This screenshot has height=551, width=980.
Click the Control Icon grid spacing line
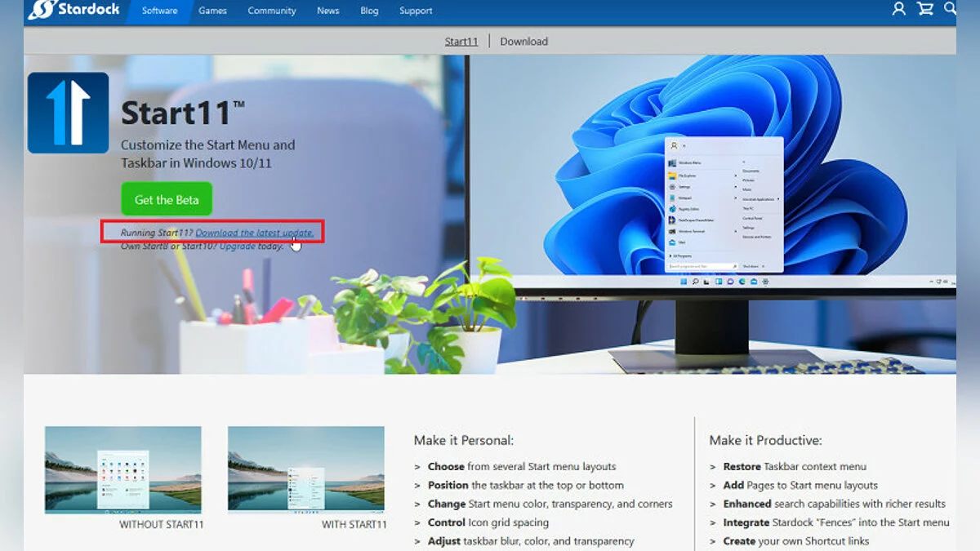click(x=488, y=522)
